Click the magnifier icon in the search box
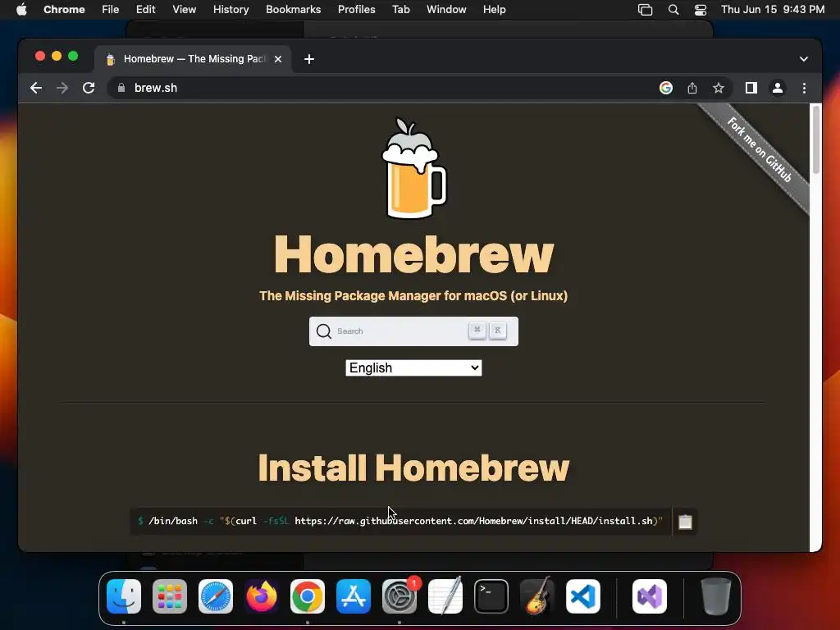The height and width of the screenshot is (630, 840). pos(323,331)
